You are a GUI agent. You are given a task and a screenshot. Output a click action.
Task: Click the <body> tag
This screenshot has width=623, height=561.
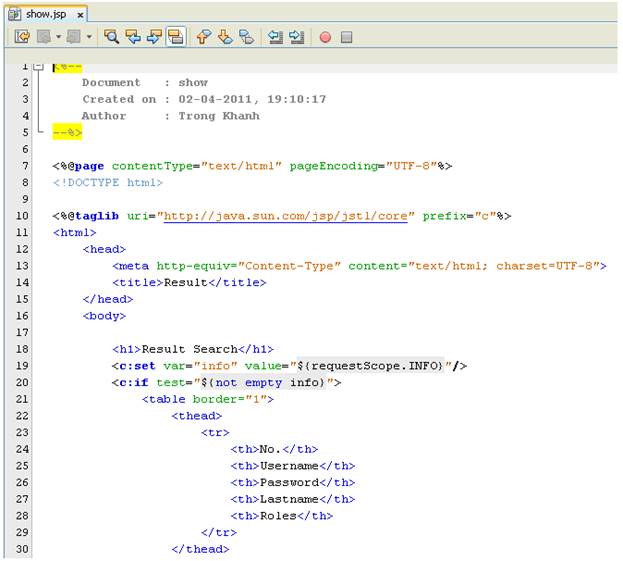pos(104,316)
